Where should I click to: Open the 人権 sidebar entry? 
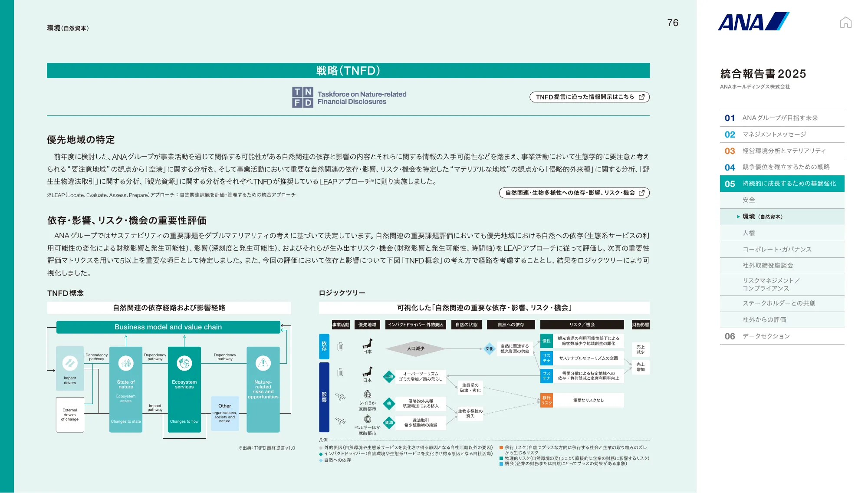point(749,233)
